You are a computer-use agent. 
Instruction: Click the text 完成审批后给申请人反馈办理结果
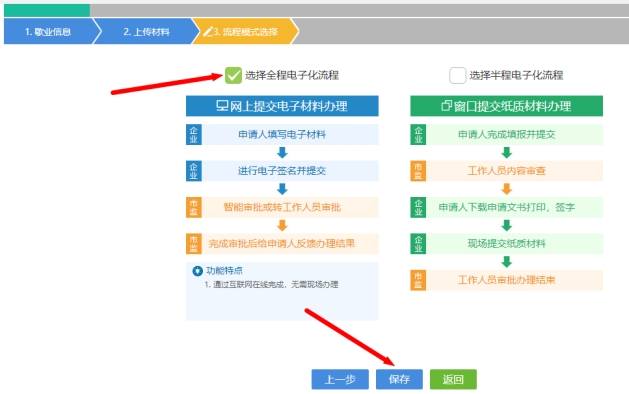pyautogui.click(x=282, y=244)
